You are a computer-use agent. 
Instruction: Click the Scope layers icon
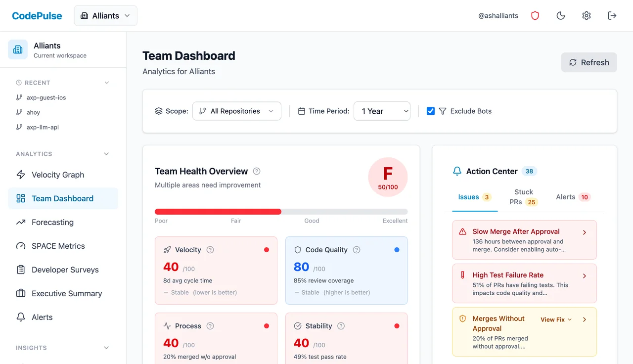click(x=159, y=111)
